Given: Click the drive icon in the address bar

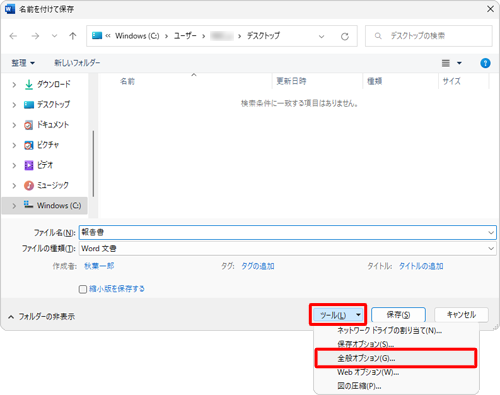Looking at the screenshot, I should point(97,35).
